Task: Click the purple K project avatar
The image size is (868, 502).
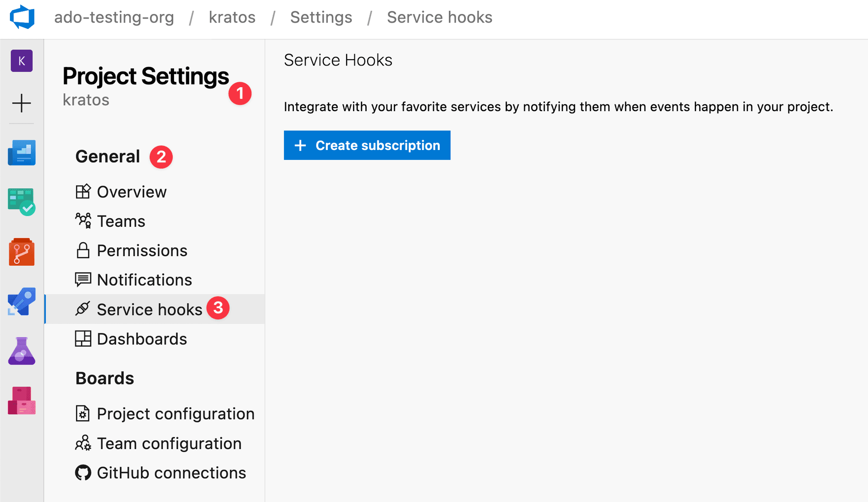Action: click(22, 61)
